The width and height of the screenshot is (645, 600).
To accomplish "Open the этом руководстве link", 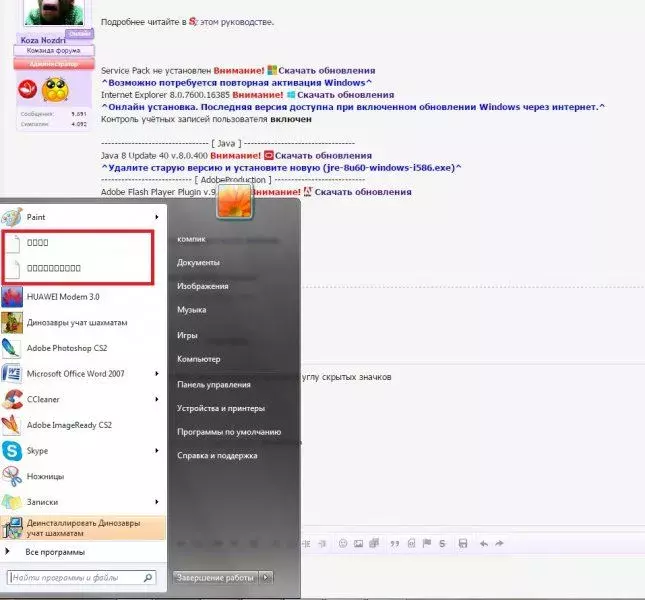I will click(x=237, y=22).
